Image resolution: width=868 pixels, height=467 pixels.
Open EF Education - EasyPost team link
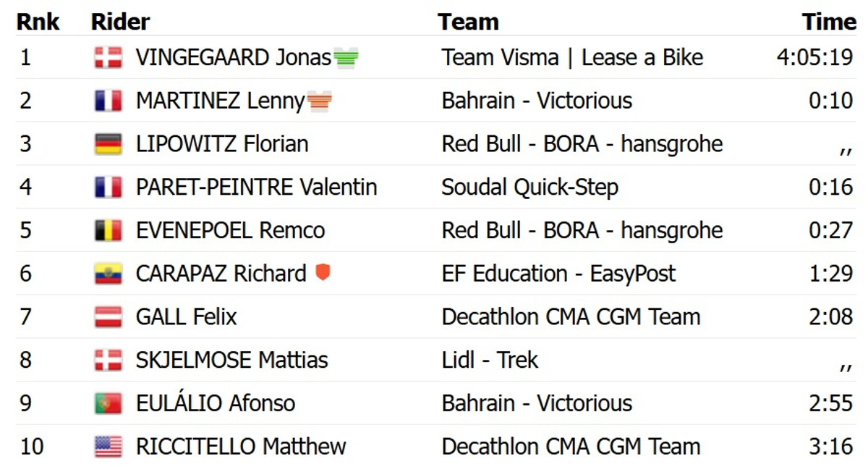[558, 274]
